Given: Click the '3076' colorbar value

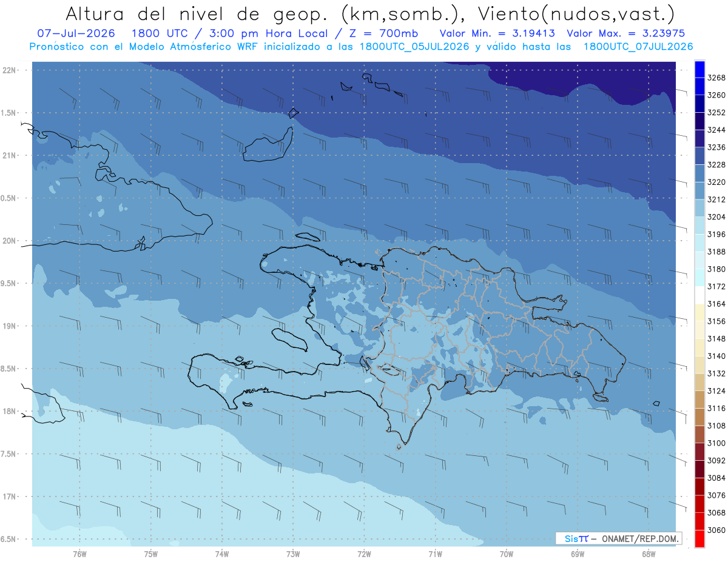Looking at the screenshot, I should [716, 495].
